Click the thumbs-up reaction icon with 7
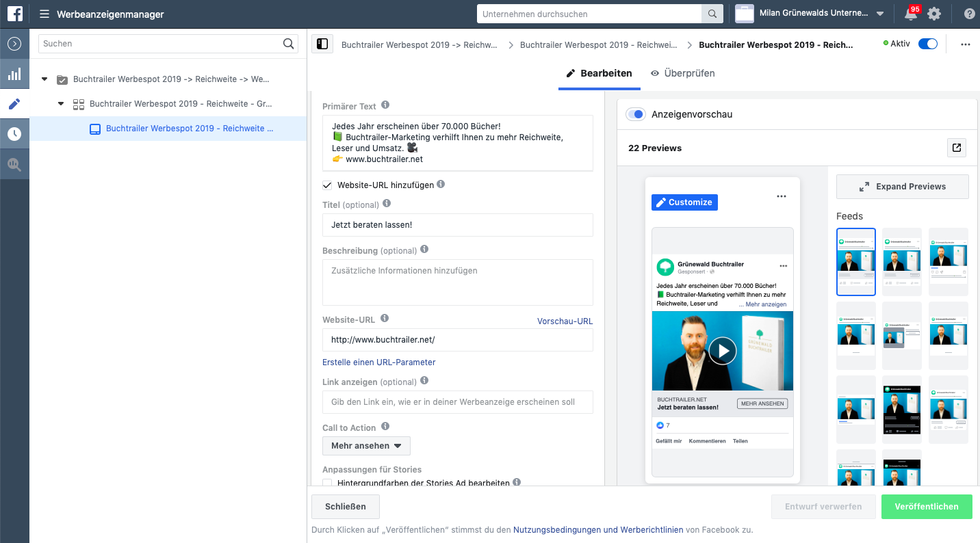980x543 pixels. click(x=660, y=425)
